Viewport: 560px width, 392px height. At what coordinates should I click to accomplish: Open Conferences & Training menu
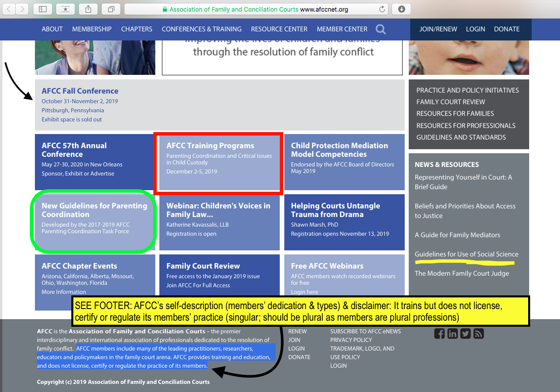(201, 29)
